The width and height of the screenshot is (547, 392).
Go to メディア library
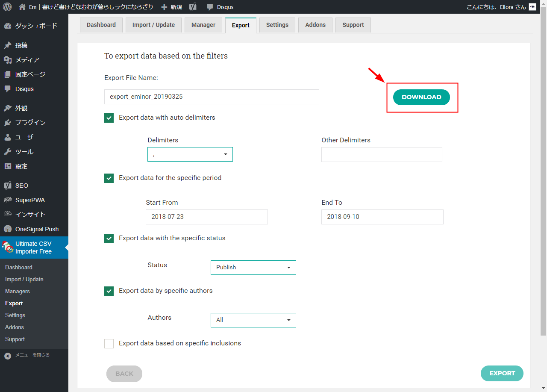click(x=34, y=60)
